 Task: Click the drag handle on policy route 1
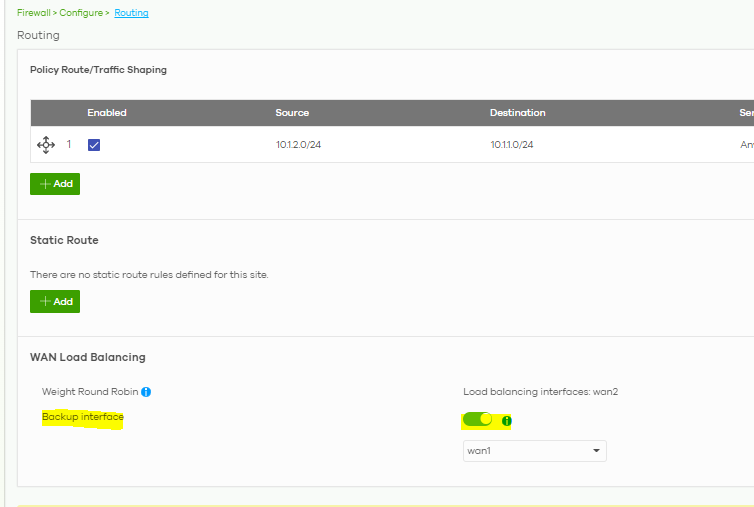46,145
